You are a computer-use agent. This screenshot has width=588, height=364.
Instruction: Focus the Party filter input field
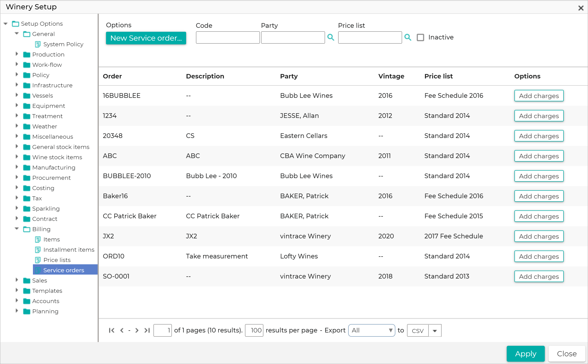click(293, 38)
